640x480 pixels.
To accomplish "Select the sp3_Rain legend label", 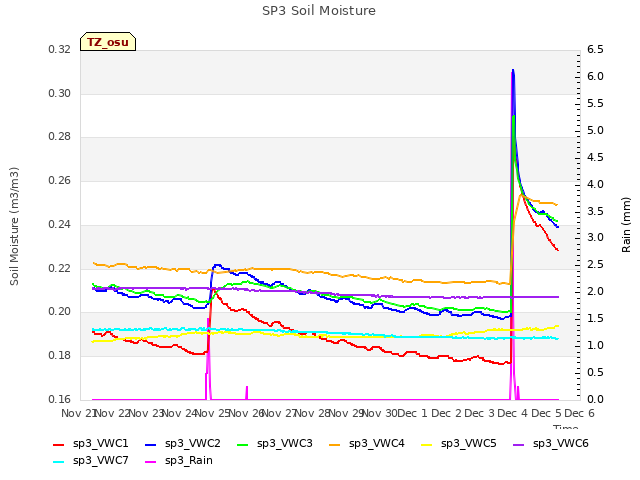I will coord(189,460).
